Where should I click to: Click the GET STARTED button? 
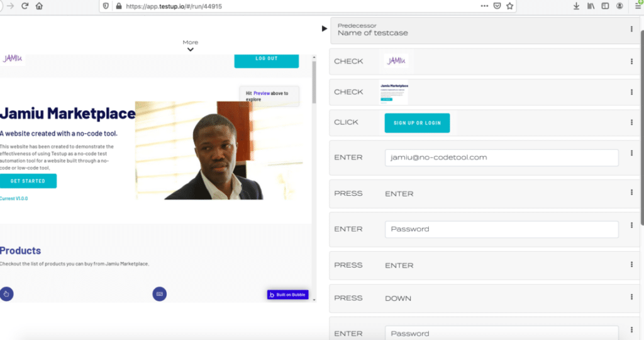tap(28, 181)
